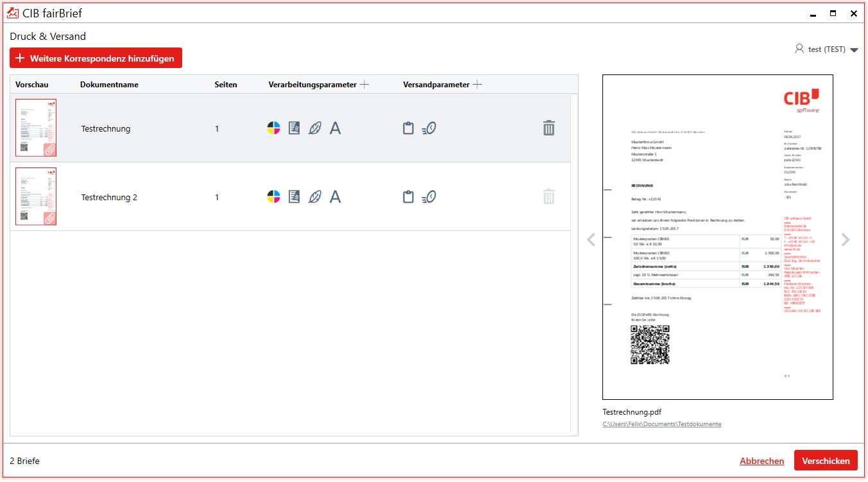The image size is (868, 482).
Task: Click the Verarbeitungsparameter column header text
Action: coord(312,84)
